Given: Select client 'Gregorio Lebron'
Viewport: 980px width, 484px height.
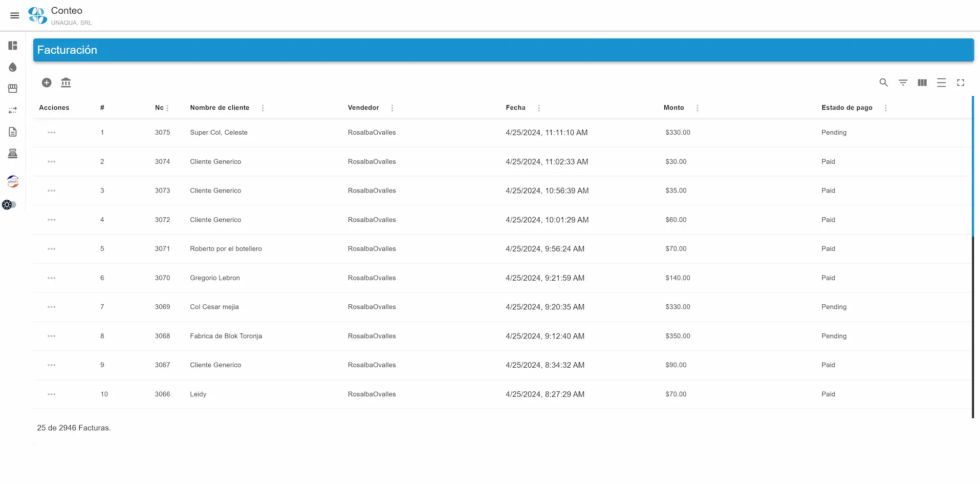Looking at the screenshot, I should tap(215, 278).
